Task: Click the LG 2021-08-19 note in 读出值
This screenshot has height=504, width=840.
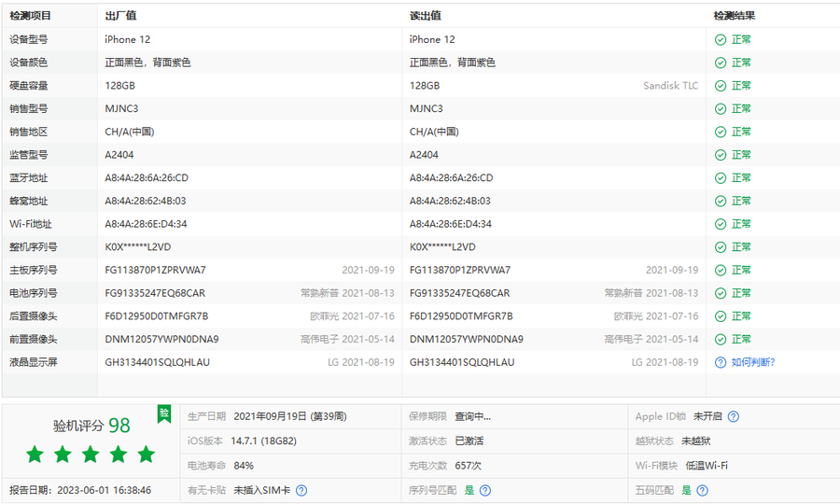Action: [665, 362]
